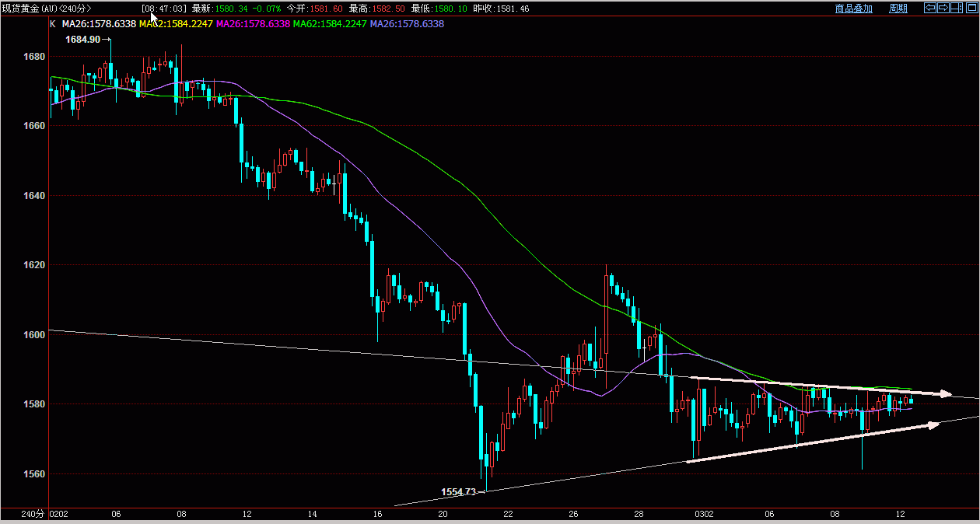Click the 16 date axis marker
This screenshot has width=980, height=524.
click(377, 515)
